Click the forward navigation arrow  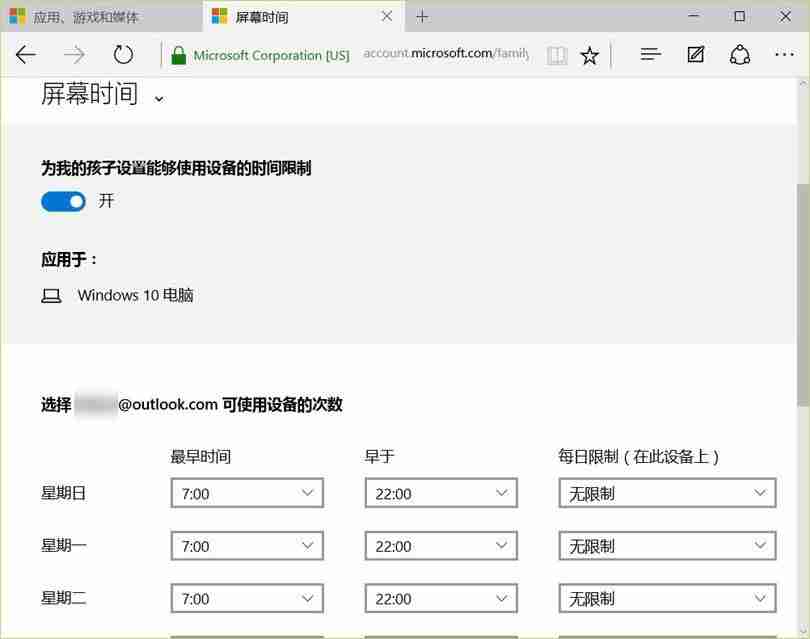tap(75, 54)
